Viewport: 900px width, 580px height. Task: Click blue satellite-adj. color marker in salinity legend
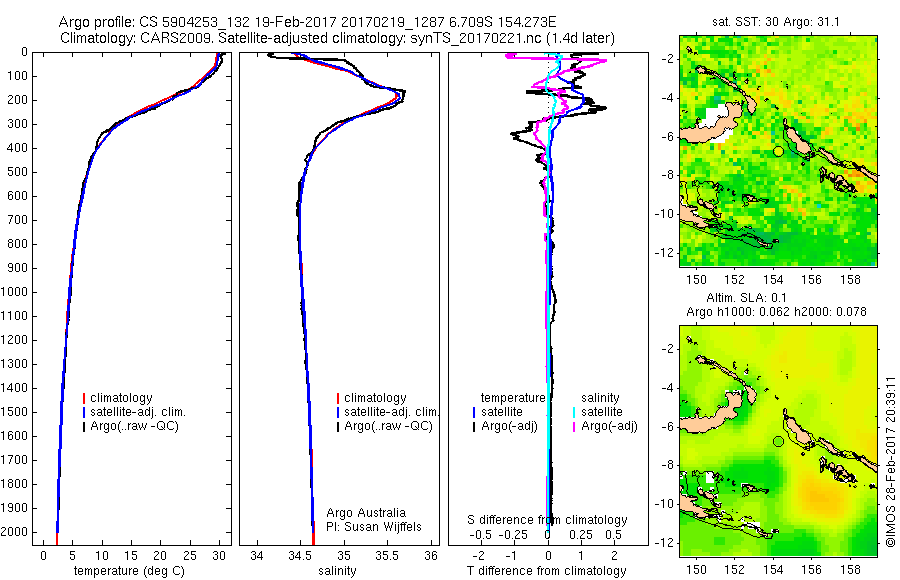coord(338,412)
